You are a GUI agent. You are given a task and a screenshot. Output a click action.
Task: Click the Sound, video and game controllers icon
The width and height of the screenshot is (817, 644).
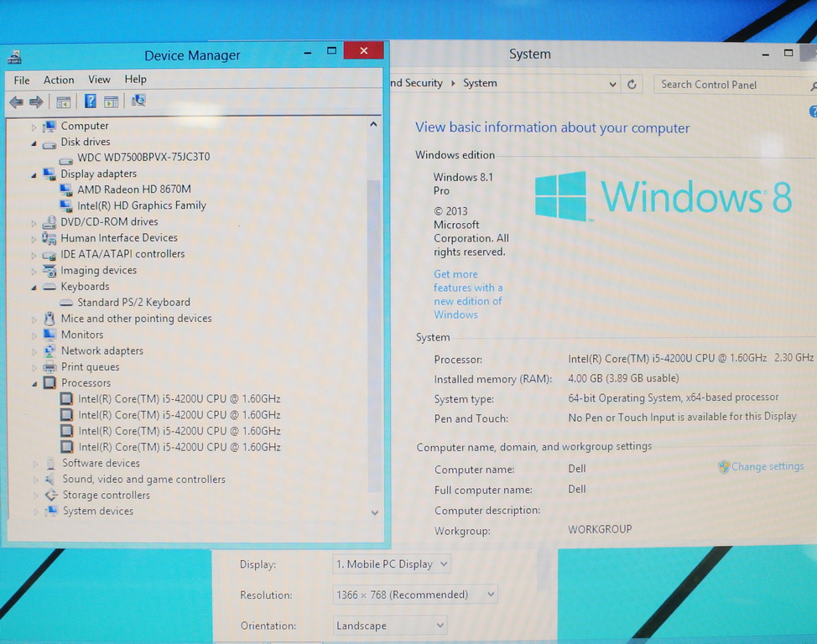point(50,480)
